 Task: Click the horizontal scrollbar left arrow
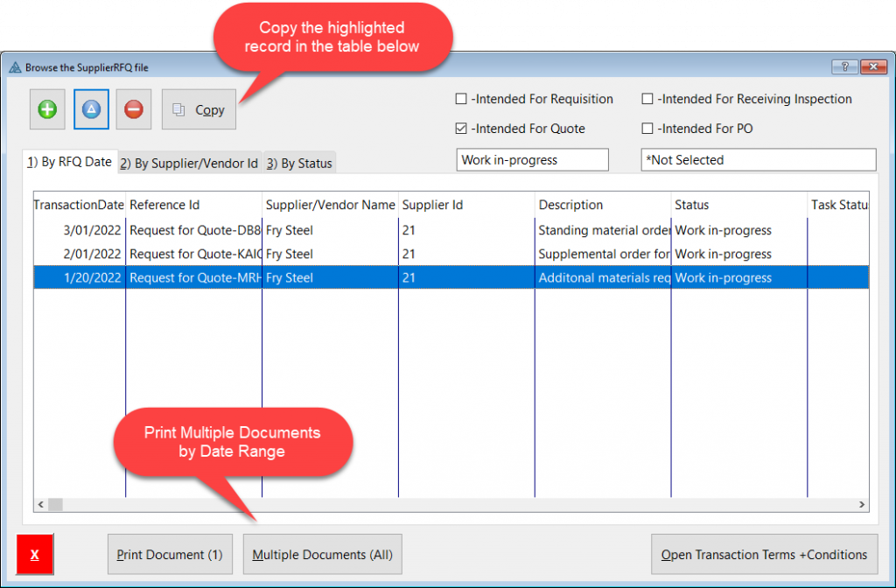click(x=40, y=505)
